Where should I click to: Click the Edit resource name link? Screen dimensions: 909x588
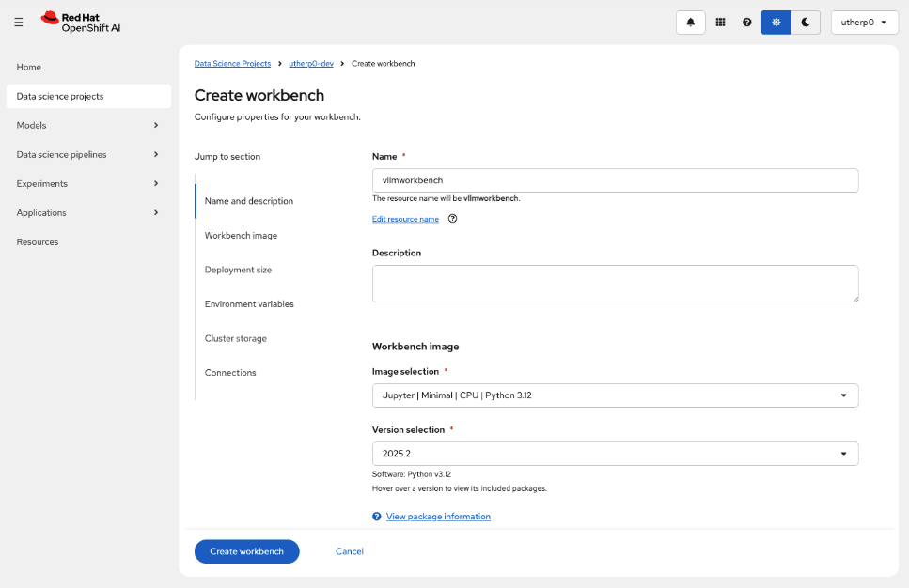pos(405,219)
